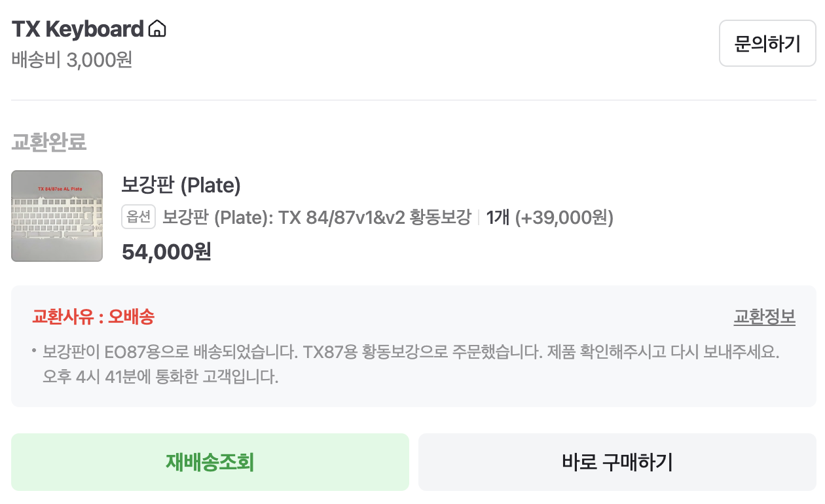Click the bullet point before the exchange note

point(33,352)
